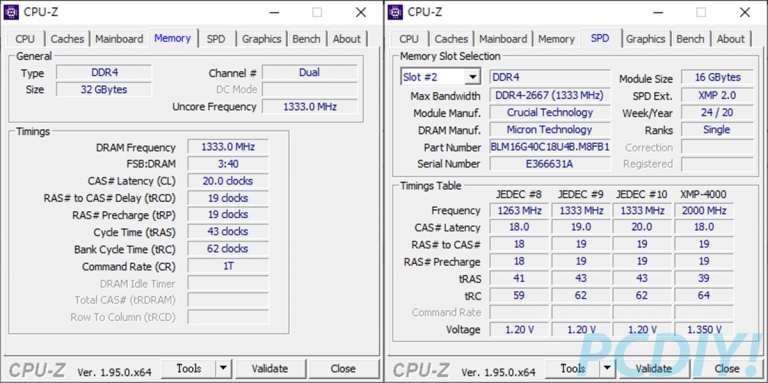Go to the Graphics tab in right window

coord(646,39)
